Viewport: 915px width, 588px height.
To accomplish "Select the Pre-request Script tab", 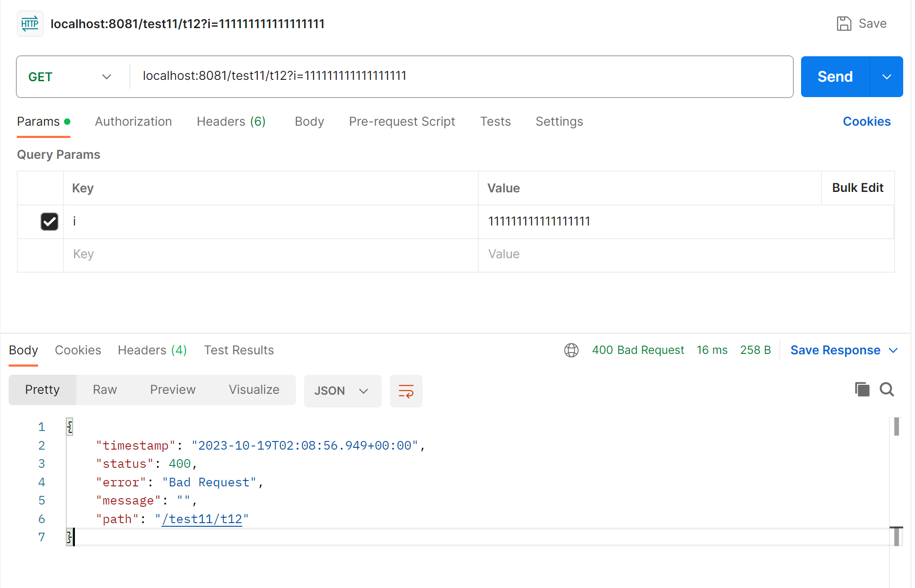I will tap(402, 122).
